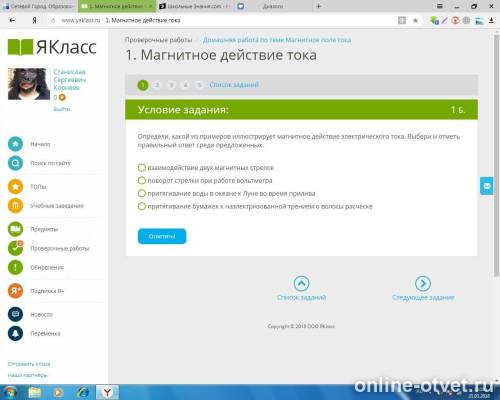The height and width of the screenshot is (400, 500).
Task: Open the Предметы book icon
Action: click(x=15, y=229)
